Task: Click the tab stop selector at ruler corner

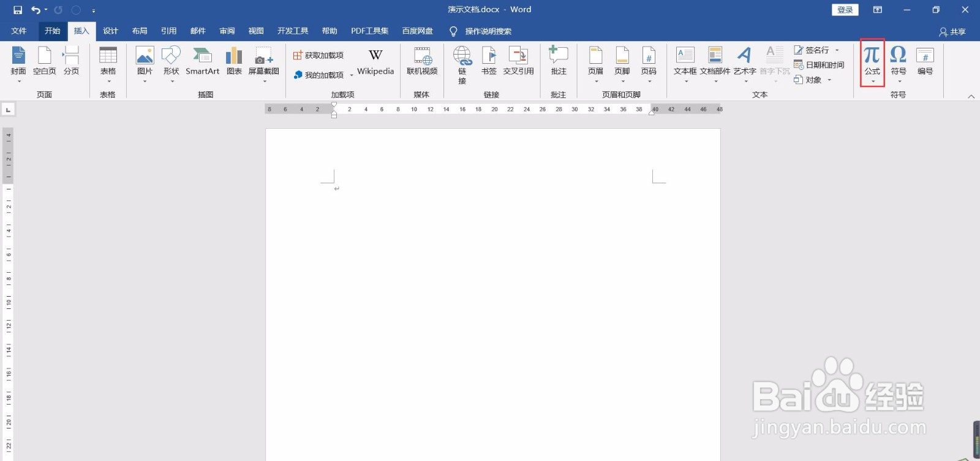Action: [x=8, y=110]
